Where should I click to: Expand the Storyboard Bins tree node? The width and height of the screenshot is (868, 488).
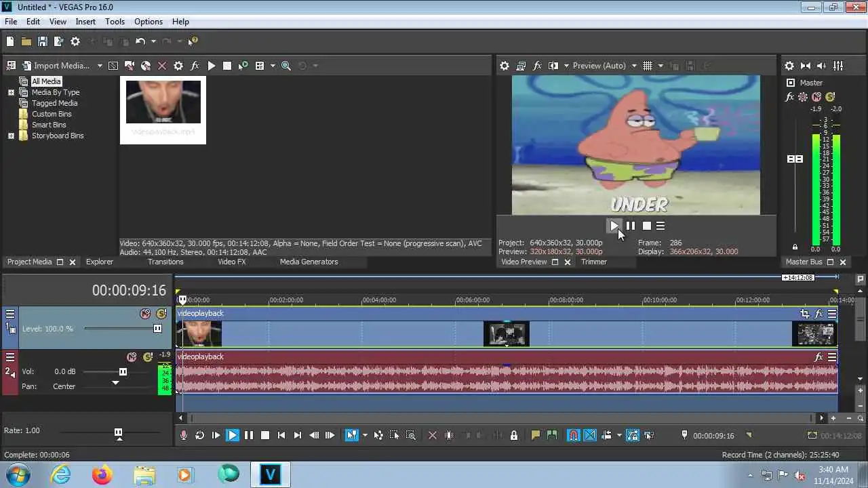tap(11, 136)
